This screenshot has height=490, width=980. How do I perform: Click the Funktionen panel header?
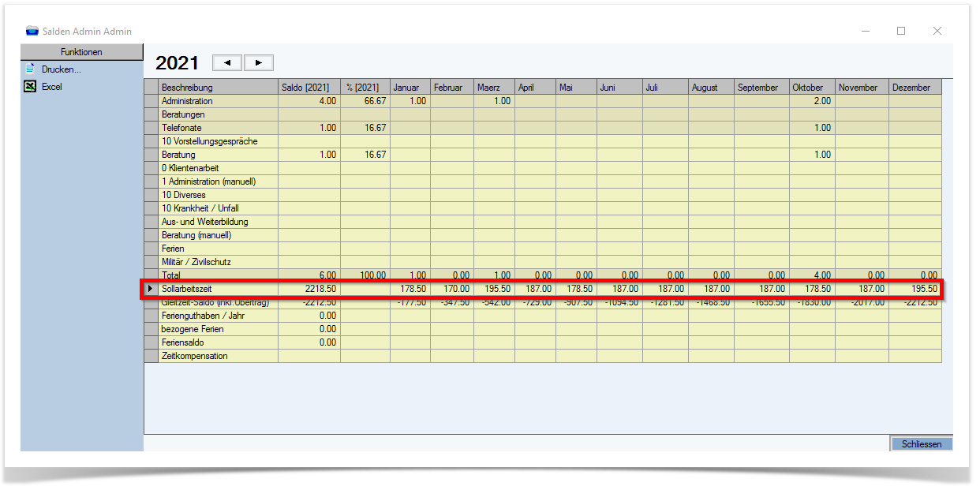point(81,52)
